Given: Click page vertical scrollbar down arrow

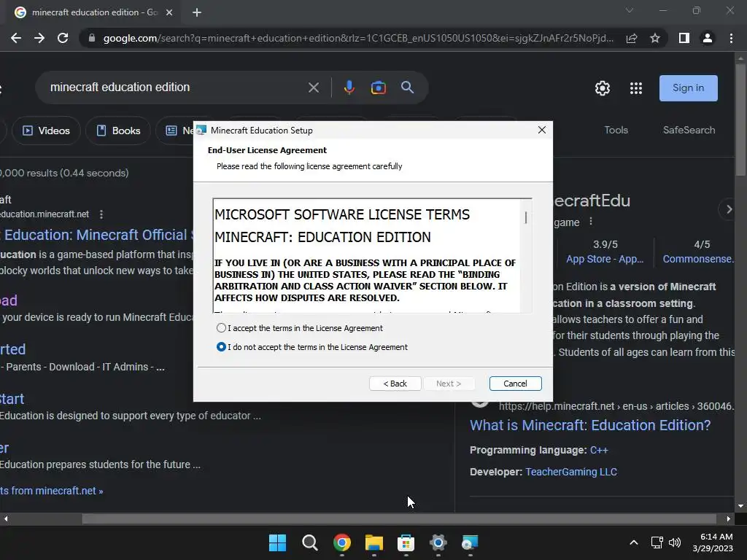Looking at the screenshot, I should [740, 506].
